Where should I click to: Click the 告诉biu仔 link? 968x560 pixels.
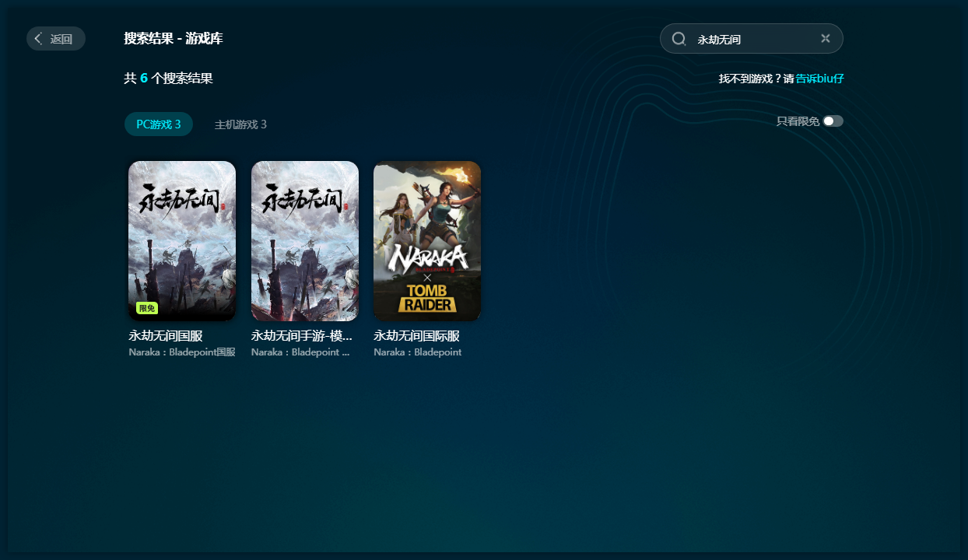[x=819, y=79]
